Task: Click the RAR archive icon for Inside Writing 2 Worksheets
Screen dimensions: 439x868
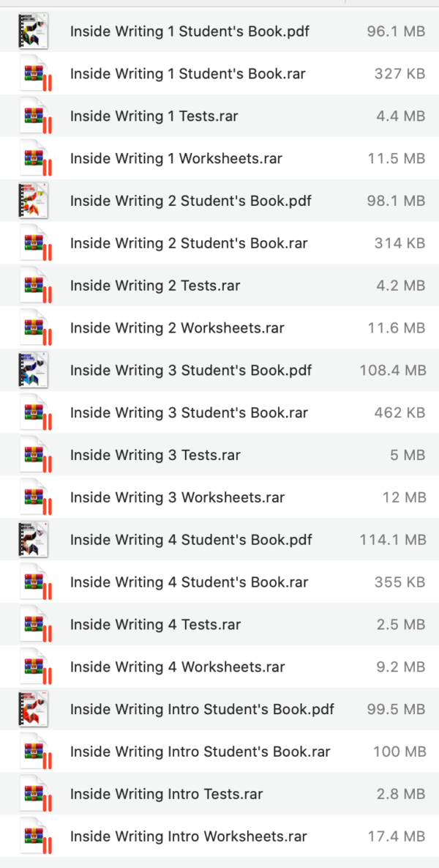Action: (34, 327)
